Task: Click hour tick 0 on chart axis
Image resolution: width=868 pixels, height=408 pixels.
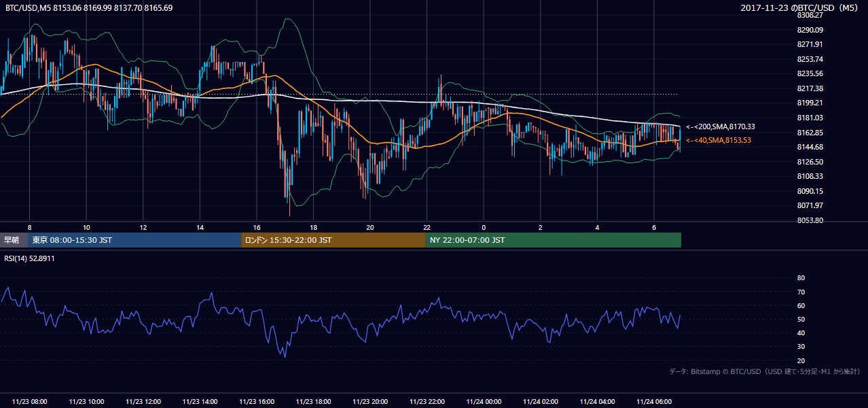Action: pos(484,227)
